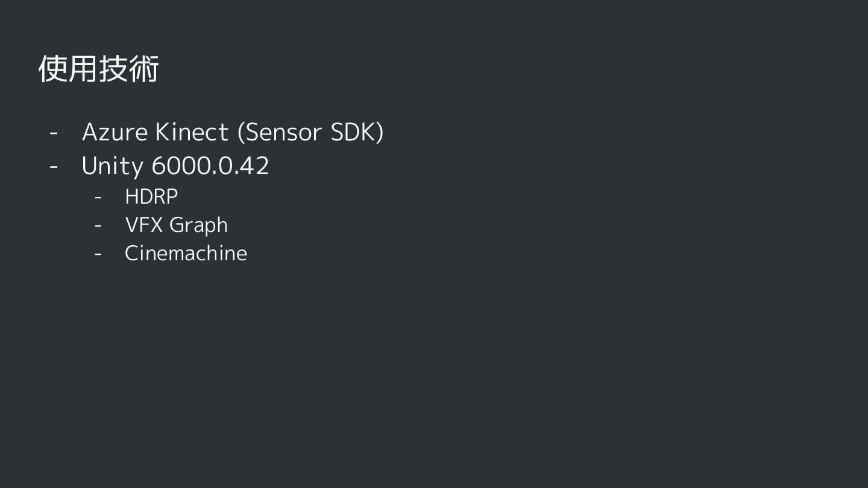Viewport: 868px width, 488px height.
Task: Select the HDRP sub-bullet
Action: (151, 197)
